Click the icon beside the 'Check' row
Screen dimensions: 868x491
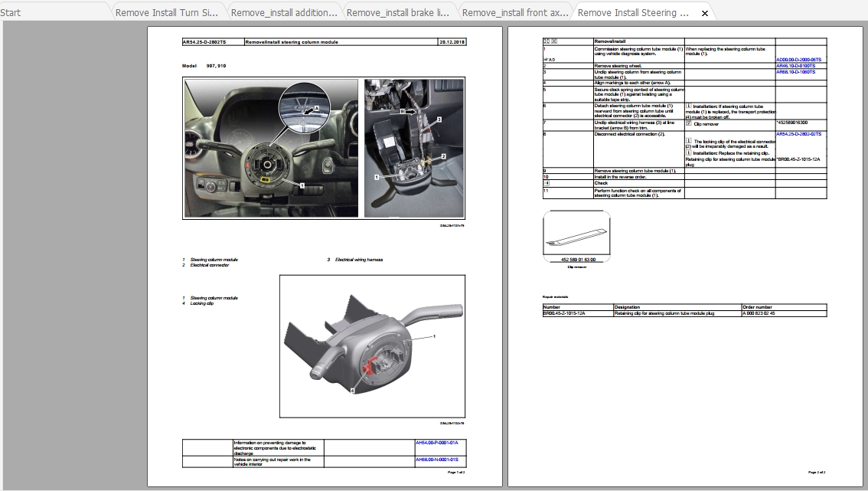[x=547, y=183]
